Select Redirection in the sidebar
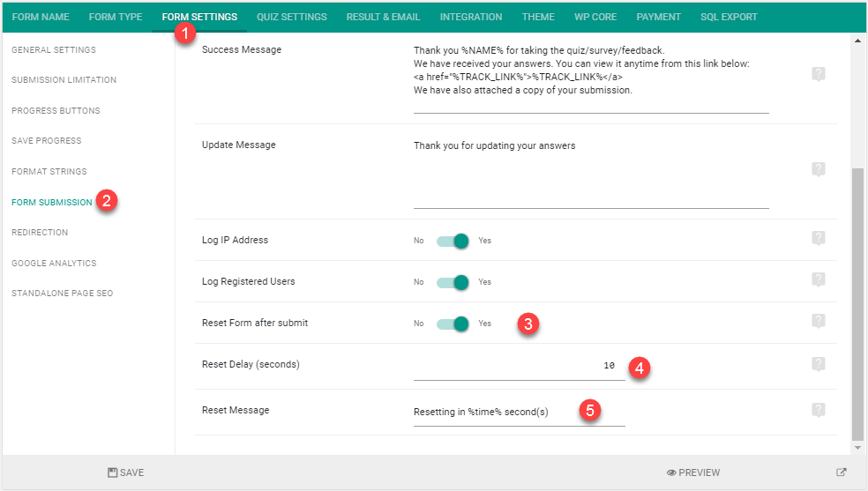The height and width of the screenshot is (491, 868). click(x=40, y=233)
